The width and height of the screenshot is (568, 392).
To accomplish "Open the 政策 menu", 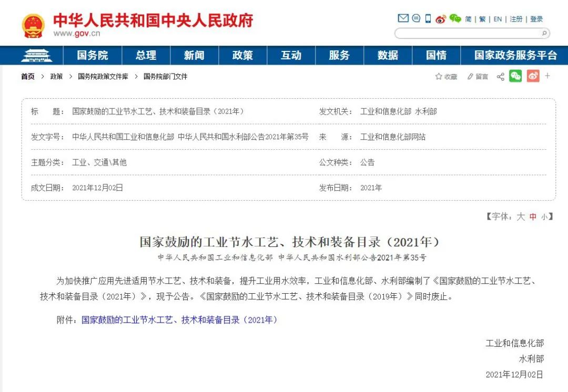I will click(x=242, y=55).
